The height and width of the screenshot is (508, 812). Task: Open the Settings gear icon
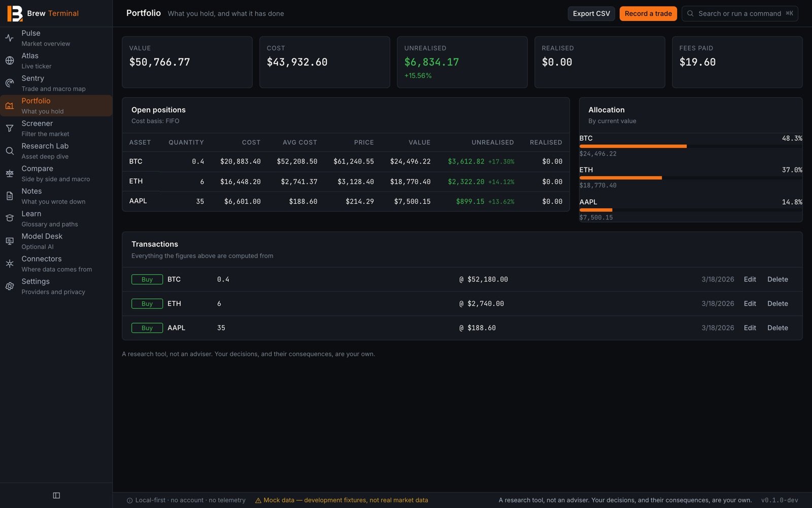point(10,287)
